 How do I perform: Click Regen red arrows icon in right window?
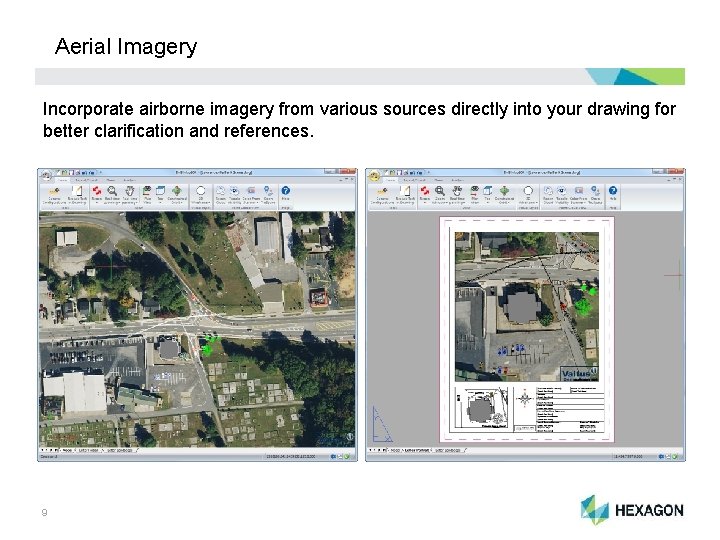coord(424,190)
